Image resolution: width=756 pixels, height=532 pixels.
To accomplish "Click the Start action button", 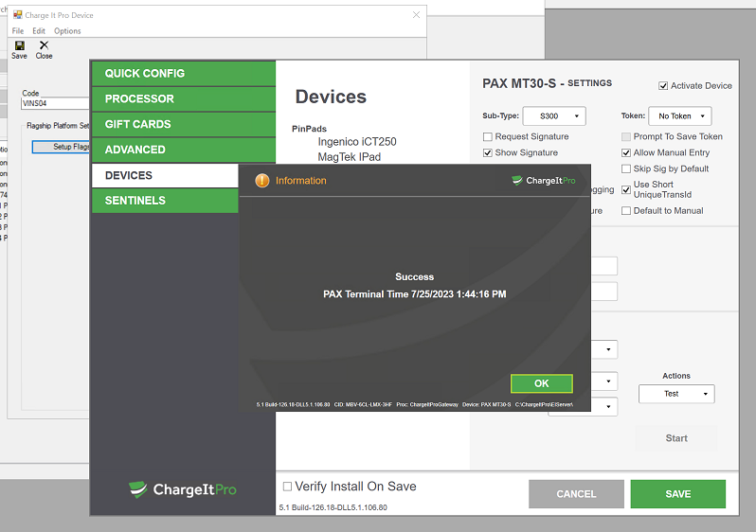I will pyautogui.click(x=676, y=438).
